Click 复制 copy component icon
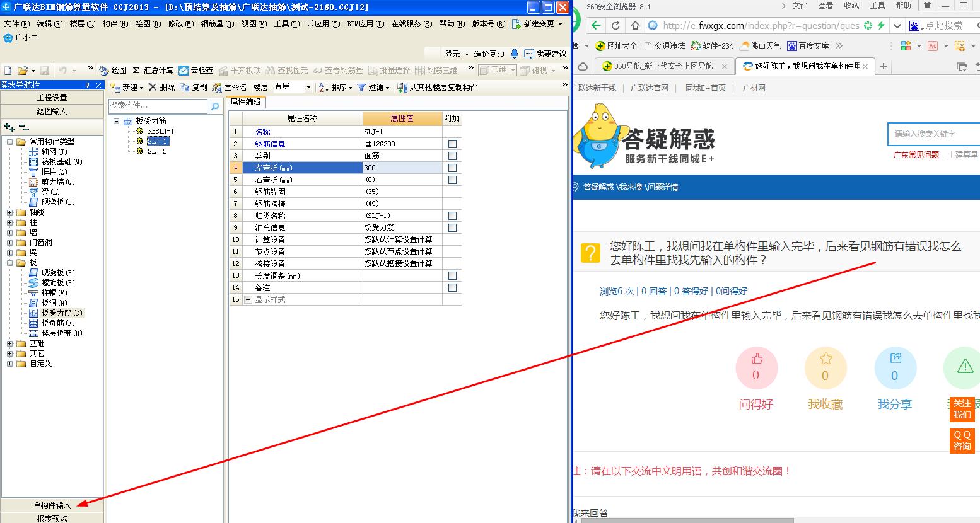This screenshot has width=980, height=523. pyautogui.click(x=194, y=88)
